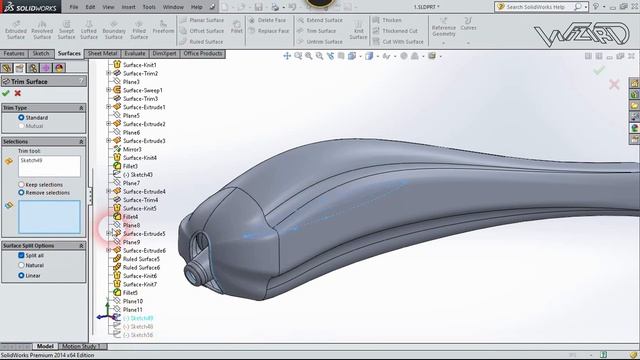Viewport: 640px width, 360px height.
Task: Select the Linear split option
Action: coord(21,276)
